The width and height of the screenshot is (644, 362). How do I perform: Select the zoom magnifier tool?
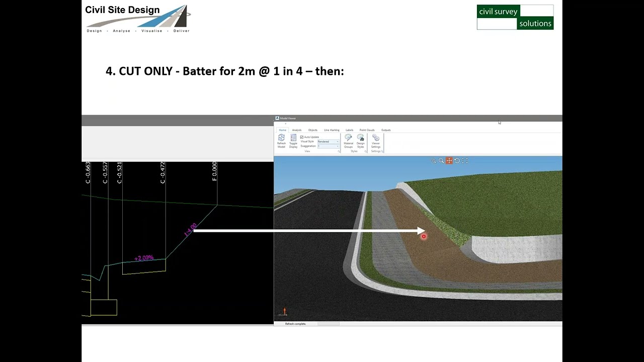coord(441,161)
